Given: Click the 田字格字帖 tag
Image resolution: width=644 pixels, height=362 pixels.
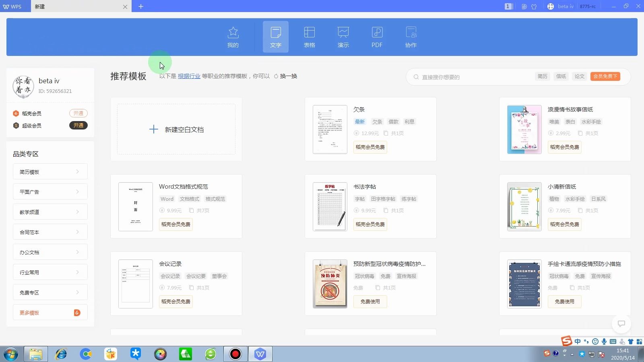Looking at the screenshot, I should pyautogui.click(x=383, y=199).
